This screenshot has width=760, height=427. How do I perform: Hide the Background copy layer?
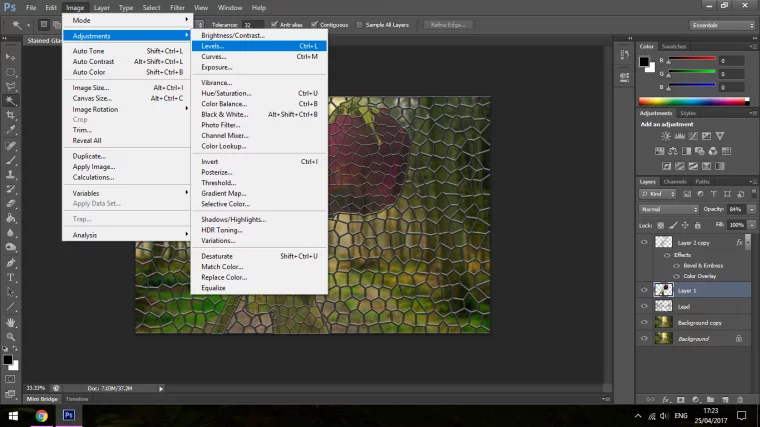click(x=644, y=322)
